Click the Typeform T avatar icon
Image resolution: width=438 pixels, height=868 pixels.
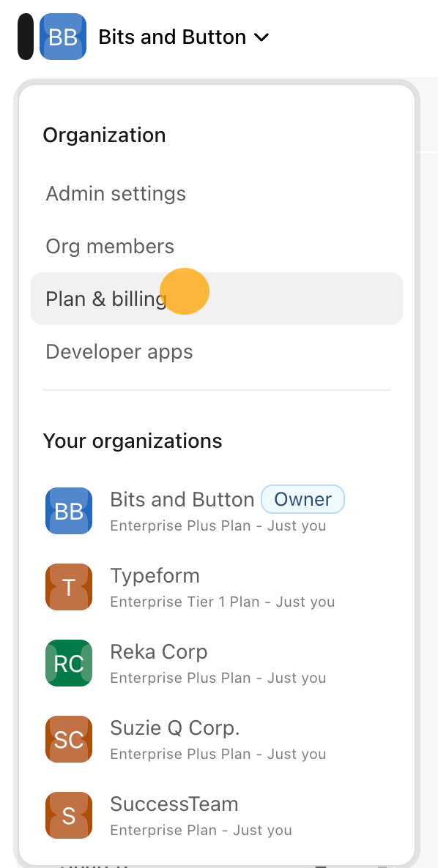[69, 587]
